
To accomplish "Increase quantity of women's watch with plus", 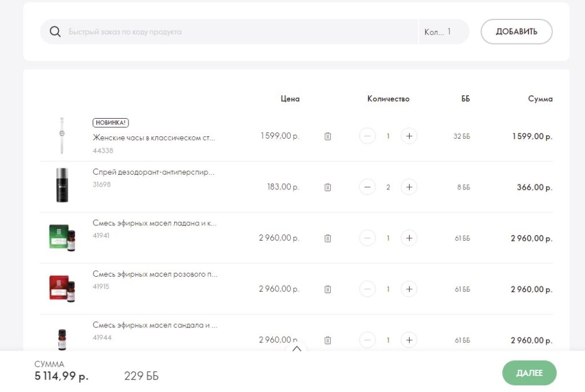I will click(x=409, y=136).
